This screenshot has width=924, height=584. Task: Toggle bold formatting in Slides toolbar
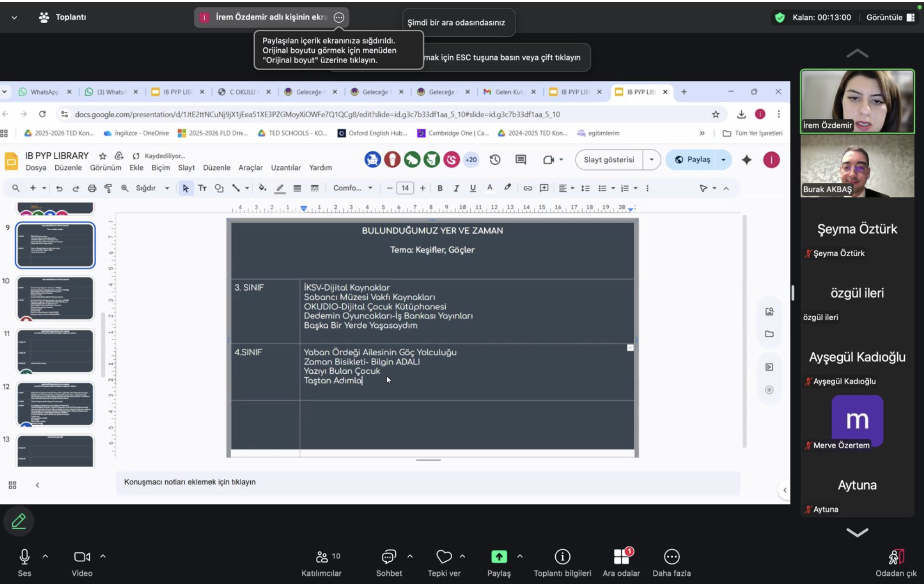440,188
